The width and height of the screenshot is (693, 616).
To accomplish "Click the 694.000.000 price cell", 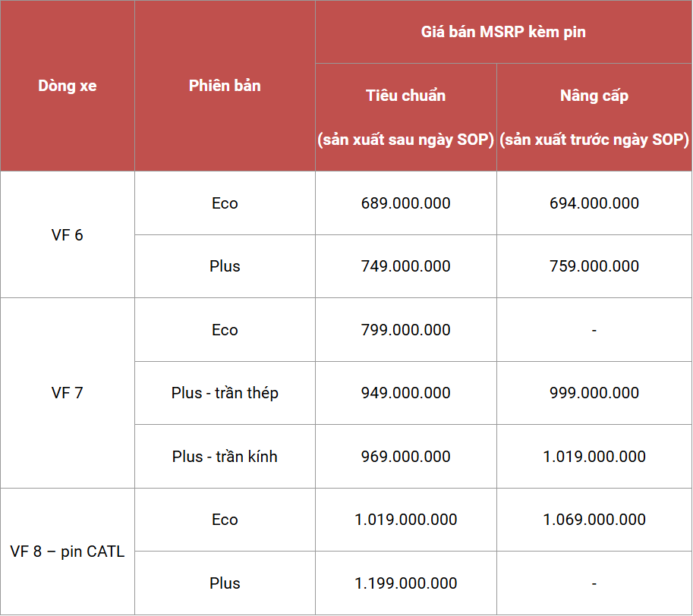I will (594, 203).
